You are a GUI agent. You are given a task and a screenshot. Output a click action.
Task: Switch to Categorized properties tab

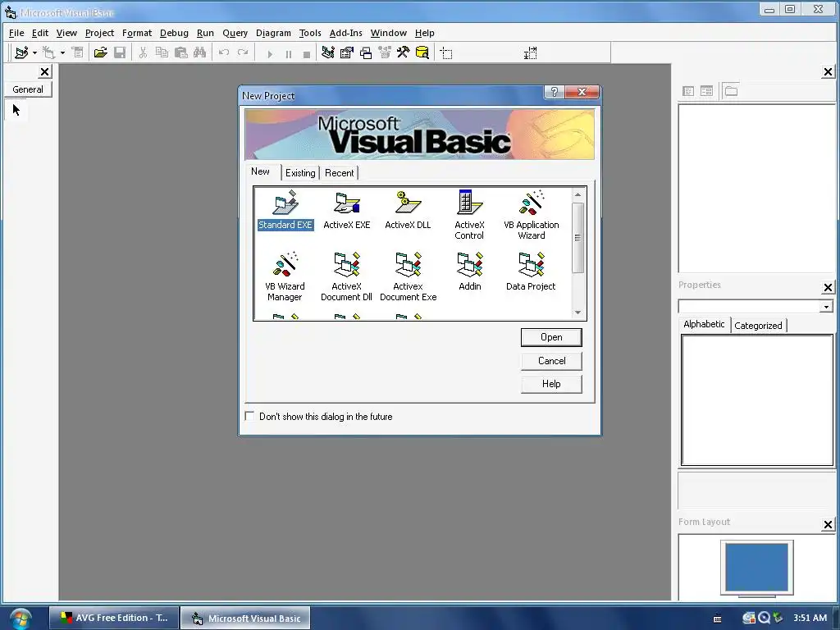(x=758, y=325)
